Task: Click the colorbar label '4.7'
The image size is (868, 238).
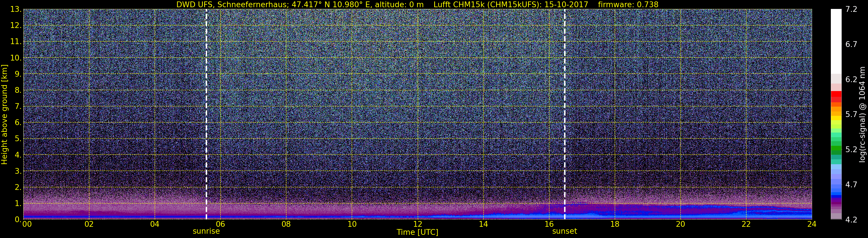Action: [851, 184]
